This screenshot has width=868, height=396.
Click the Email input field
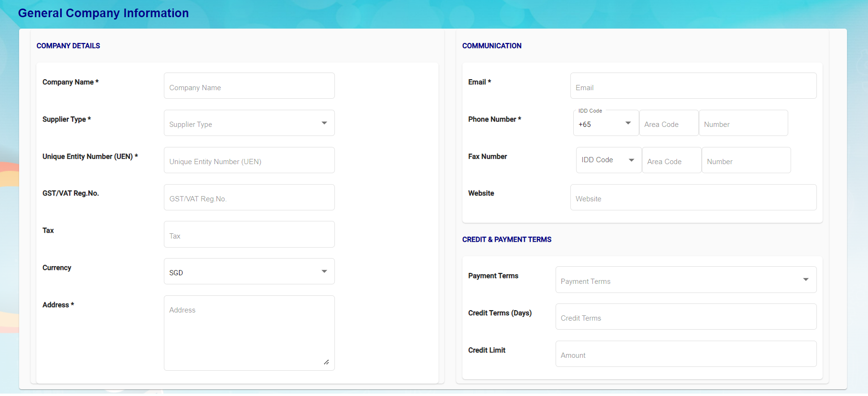coord(693,86)
